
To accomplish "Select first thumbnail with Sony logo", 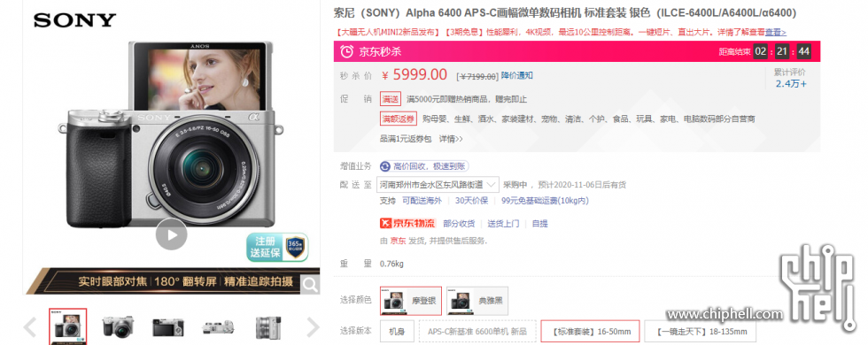I will tap(68, 326).
